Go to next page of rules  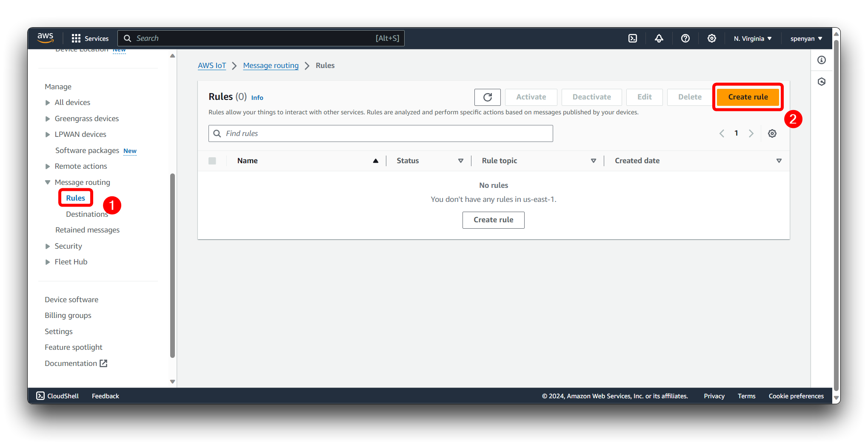(x=751, y=133)
